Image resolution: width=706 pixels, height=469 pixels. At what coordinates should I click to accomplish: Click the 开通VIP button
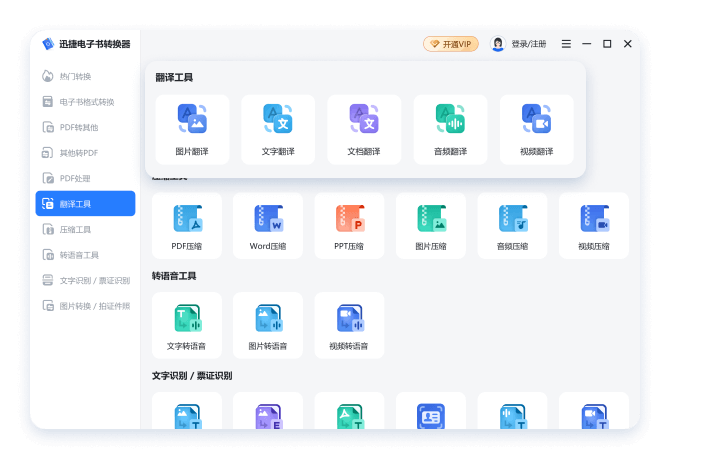(451, 44)
